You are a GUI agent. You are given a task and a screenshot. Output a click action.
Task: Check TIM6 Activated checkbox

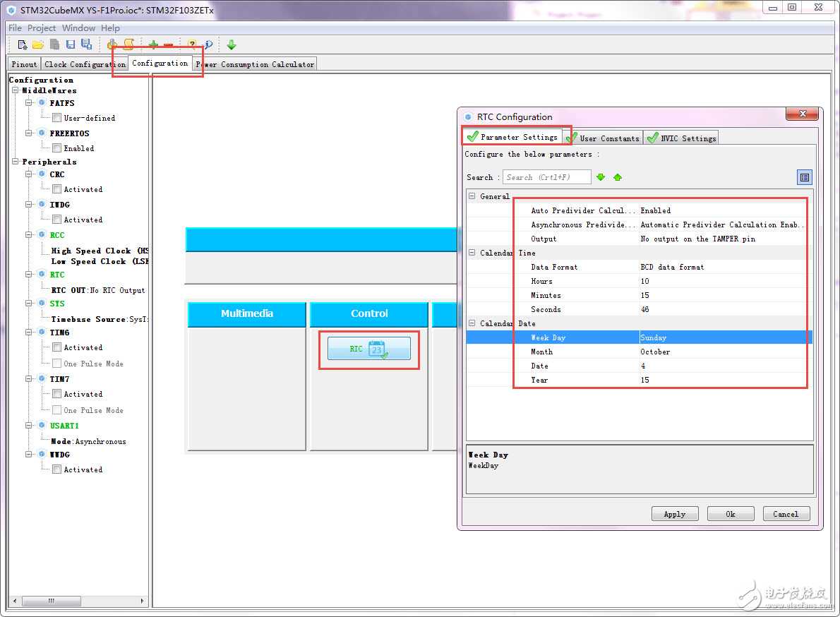tap(56, 347)
